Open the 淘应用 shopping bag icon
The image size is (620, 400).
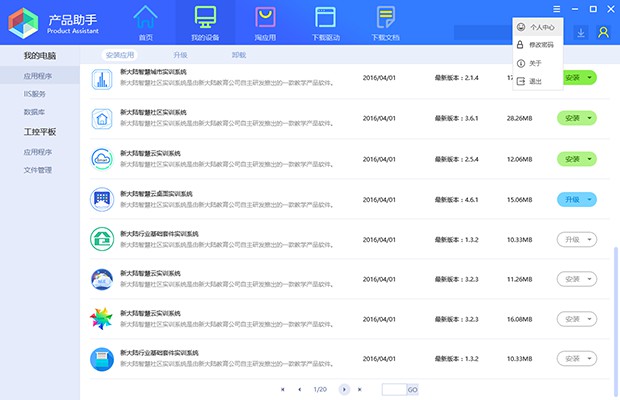[265, 17]
